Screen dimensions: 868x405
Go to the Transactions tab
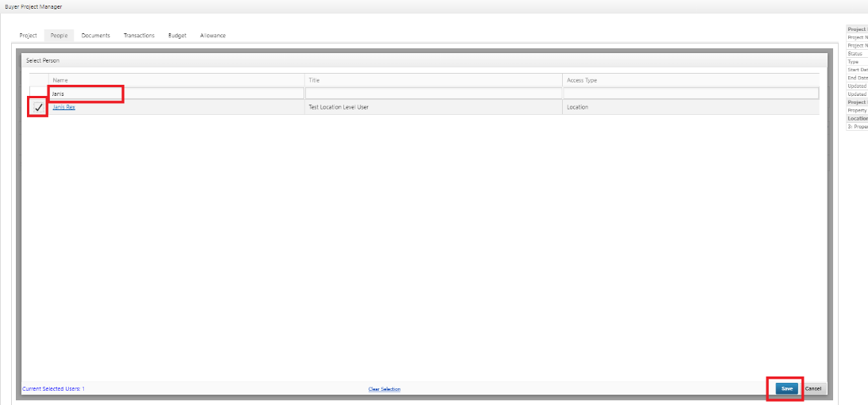coord(139,36)
